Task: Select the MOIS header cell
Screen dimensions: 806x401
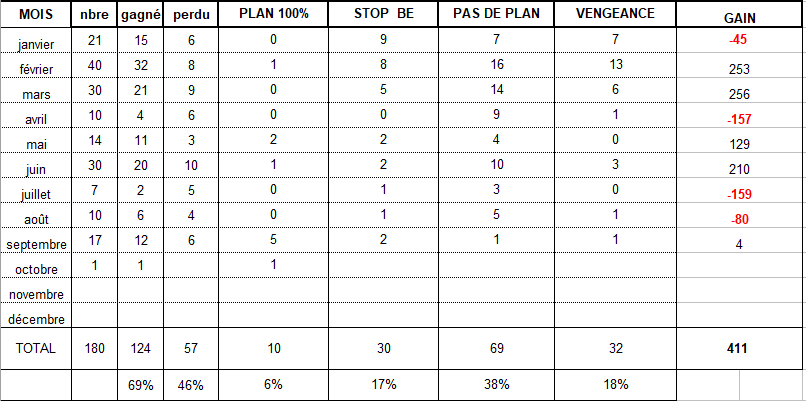Action: pyautogui.click(x=35, y=14)
